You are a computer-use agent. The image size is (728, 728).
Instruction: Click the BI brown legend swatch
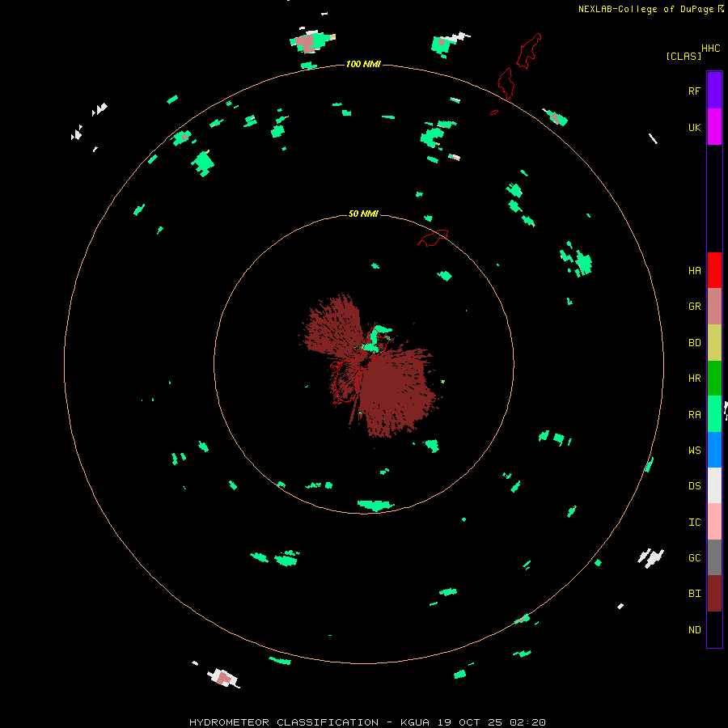pos(714,594)
